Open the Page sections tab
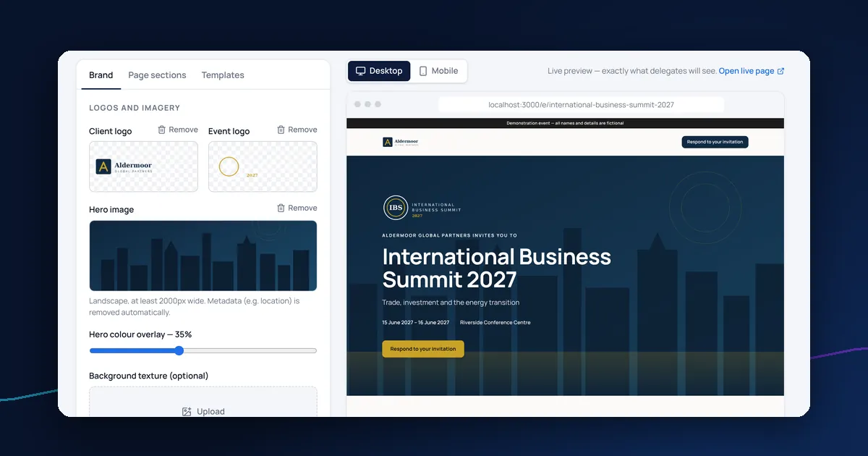This screenshot has height=456, width=868. tap(157, 75)
